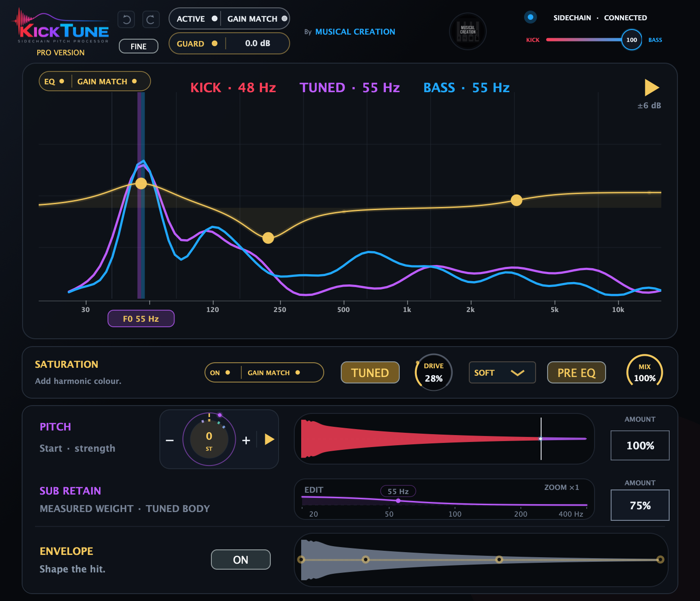Click the sub retain 75% amount field
The width and height of the screenshot is (700, 601).
coord(640,505)
